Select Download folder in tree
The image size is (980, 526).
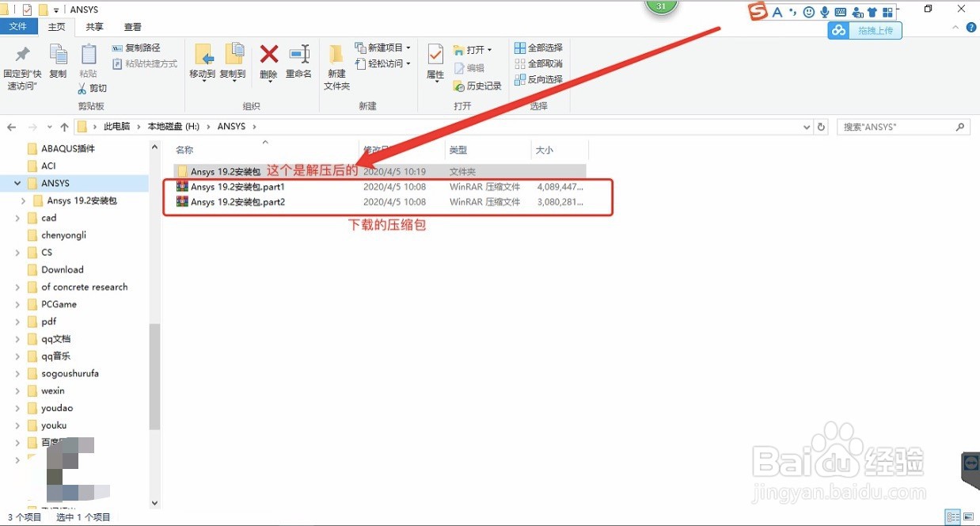62,269
